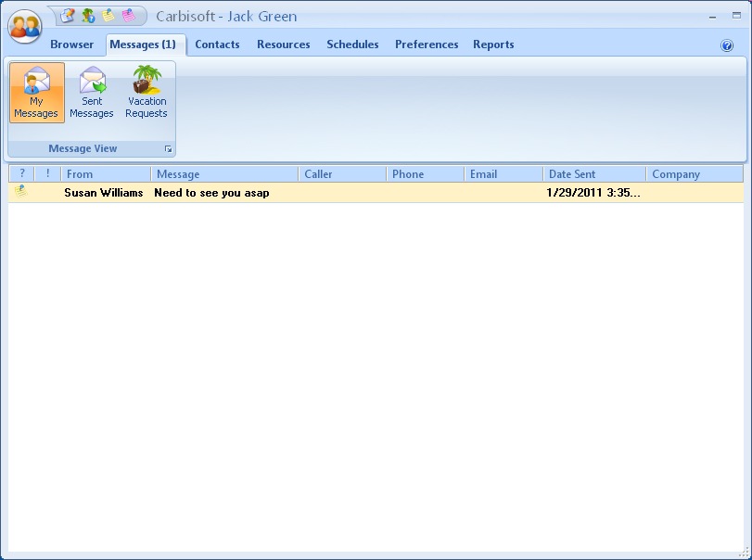
Task: Click the blue help question mark icon
Action: click(727, 45)
